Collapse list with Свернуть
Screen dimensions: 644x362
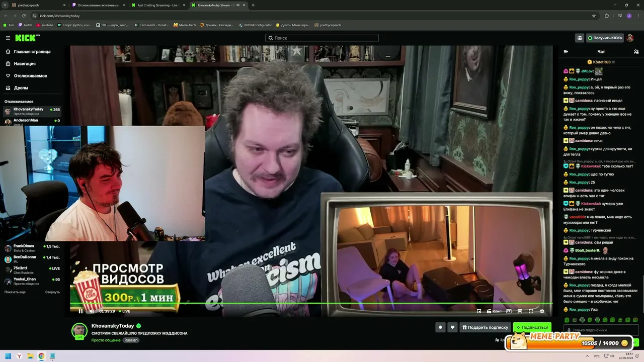(x=52, y=292)
